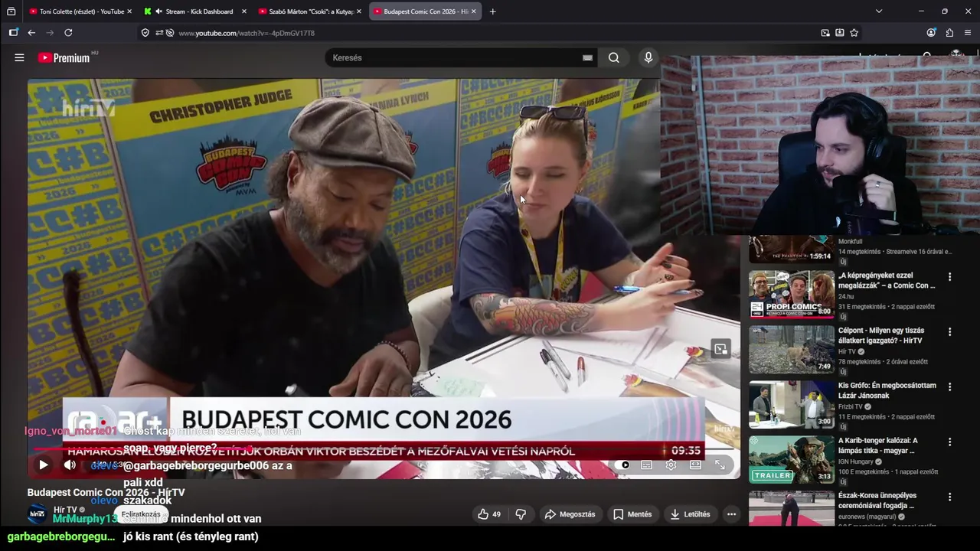
Task: Open the more options menu for the Karib-tenger kalózai video
Action: click(949, 442)
